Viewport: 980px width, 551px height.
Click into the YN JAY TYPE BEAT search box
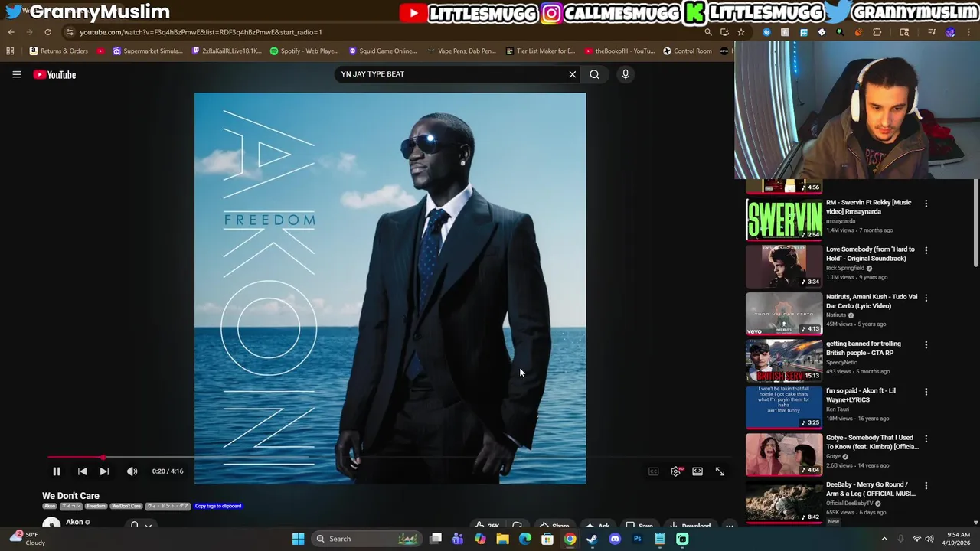(x=452, y=74)
